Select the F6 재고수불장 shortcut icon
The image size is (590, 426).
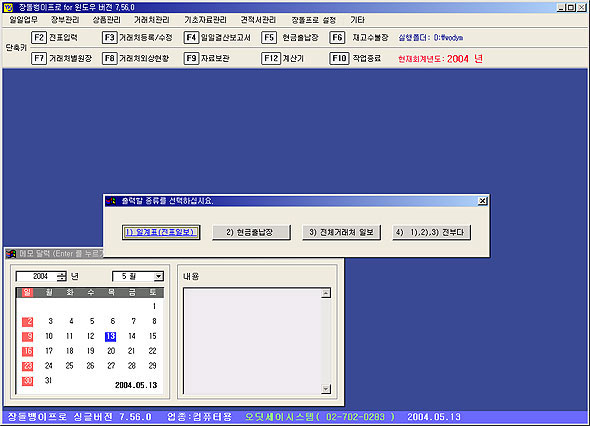[337, 38]
